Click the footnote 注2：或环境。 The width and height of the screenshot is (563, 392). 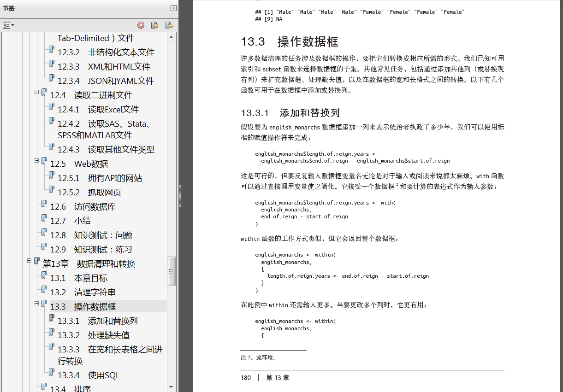coord(258,357)
